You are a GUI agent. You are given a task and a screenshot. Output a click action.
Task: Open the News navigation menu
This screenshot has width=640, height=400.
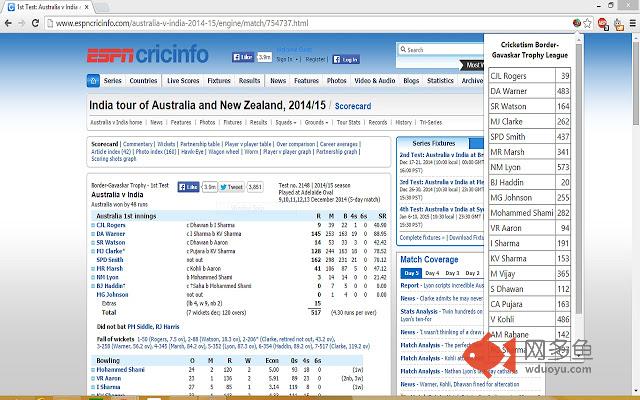coord(278,81)
